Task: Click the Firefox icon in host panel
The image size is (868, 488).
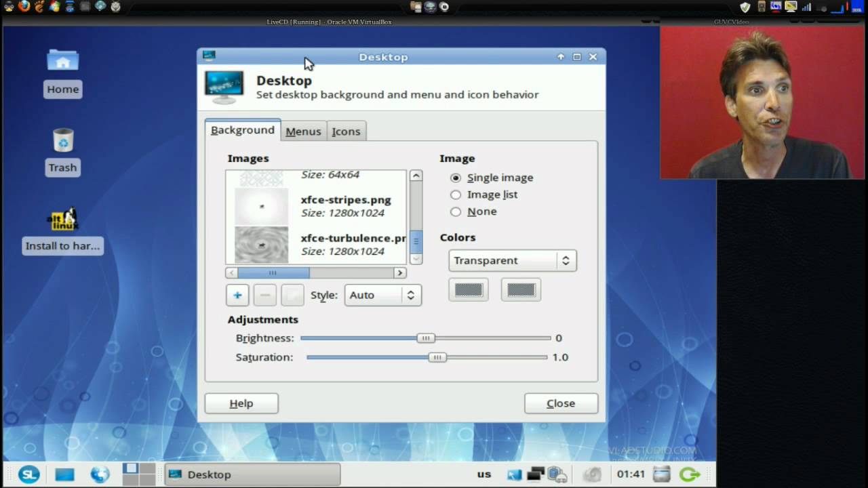Action: 24,7
